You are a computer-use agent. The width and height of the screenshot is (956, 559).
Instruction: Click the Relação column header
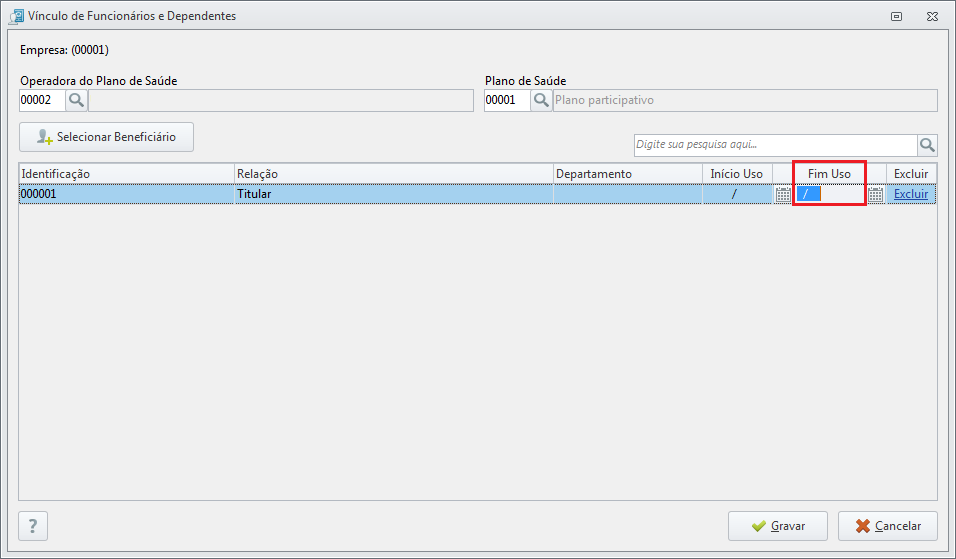tap(394, 174)
